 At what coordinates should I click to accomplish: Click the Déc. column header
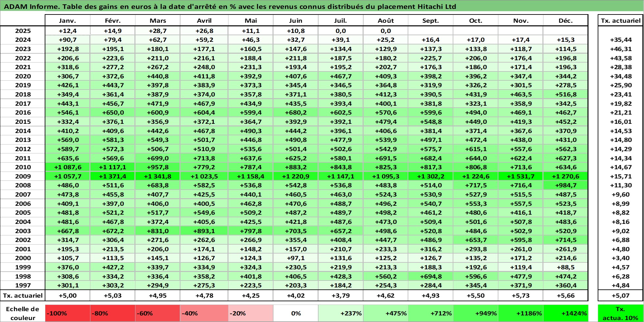(x=565, y=20)
